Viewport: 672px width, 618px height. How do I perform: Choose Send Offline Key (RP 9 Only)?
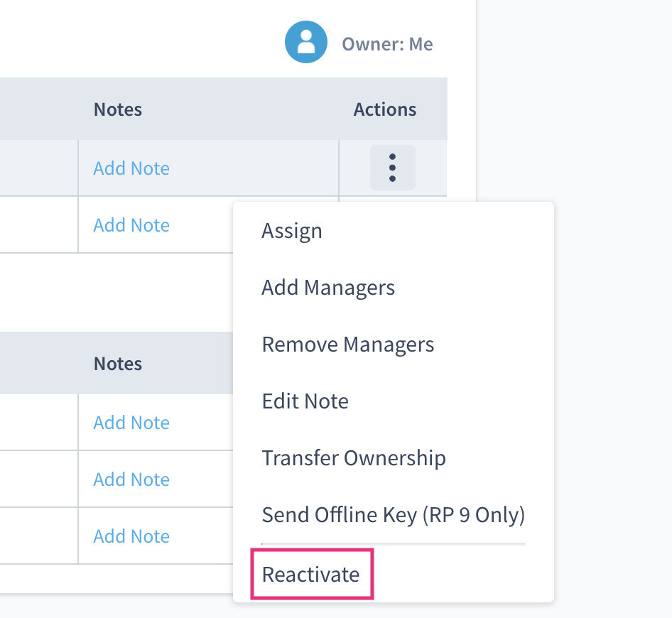pos(393,515)
